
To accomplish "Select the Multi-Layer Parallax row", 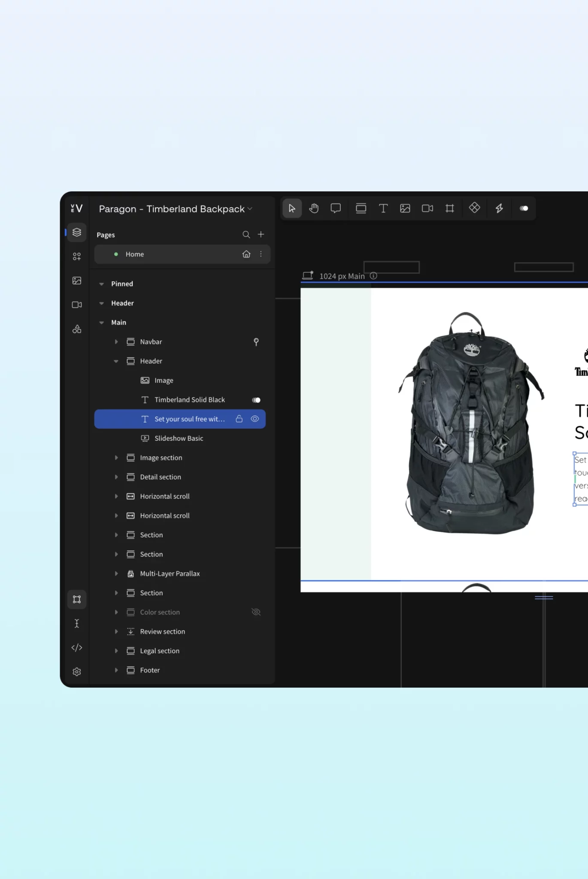I will point(180,573).
